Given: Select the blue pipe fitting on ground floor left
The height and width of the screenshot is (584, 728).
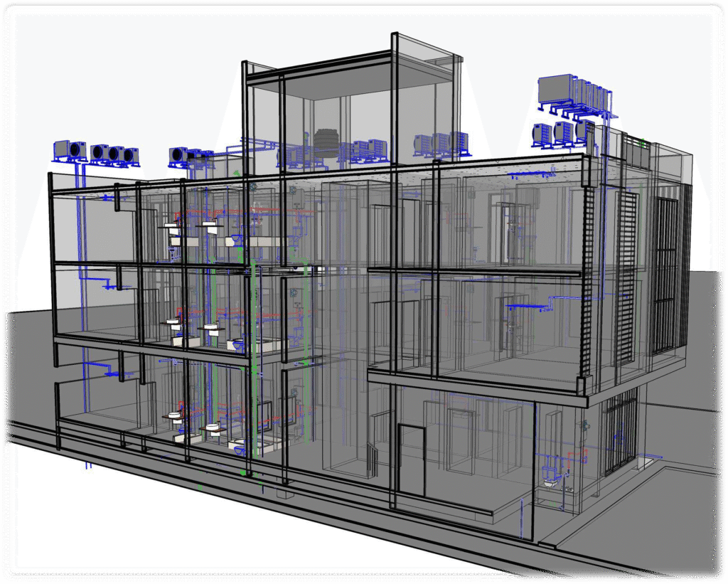Looking at the screenshot, I should pos(112,371).
